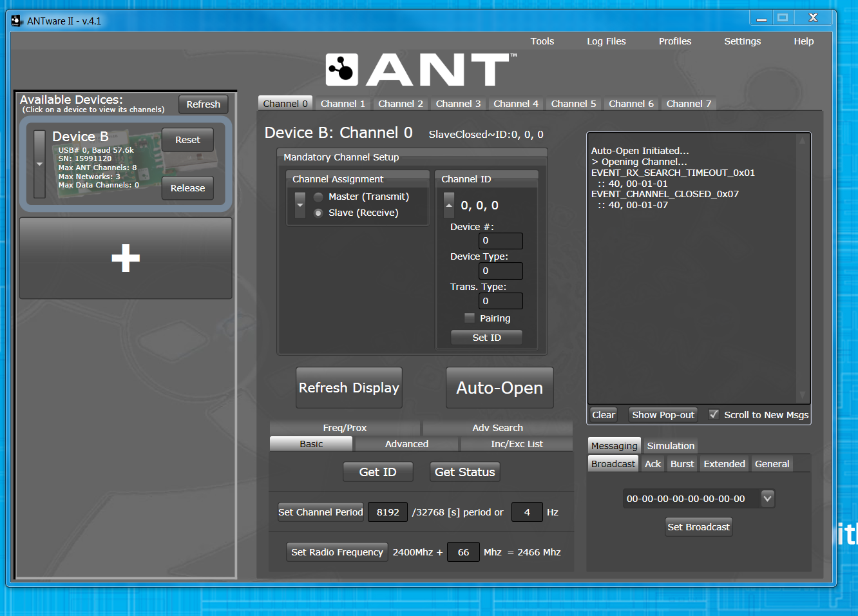Click the Get ID button
The image size is (858, 616).
[x=377, y=472]
